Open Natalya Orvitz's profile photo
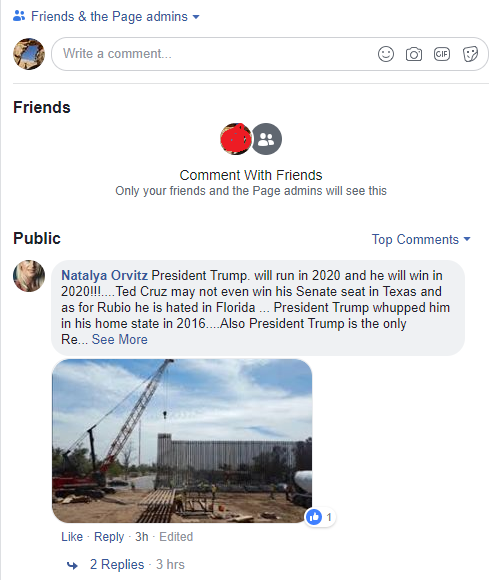Image resolution: width=496 pixels, height=580 pixels. 29,276
